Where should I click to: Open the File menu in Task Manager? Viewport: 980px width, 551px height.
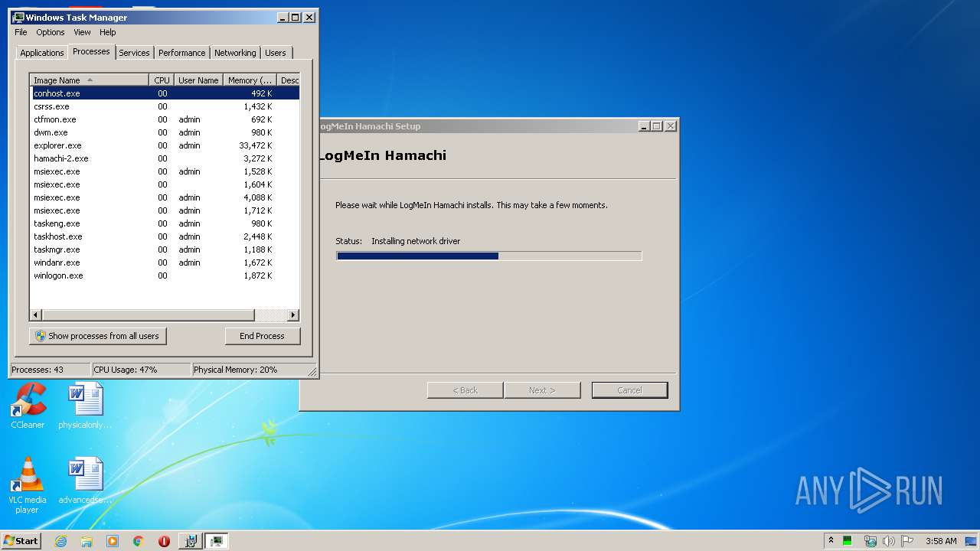tap(21, 32)
